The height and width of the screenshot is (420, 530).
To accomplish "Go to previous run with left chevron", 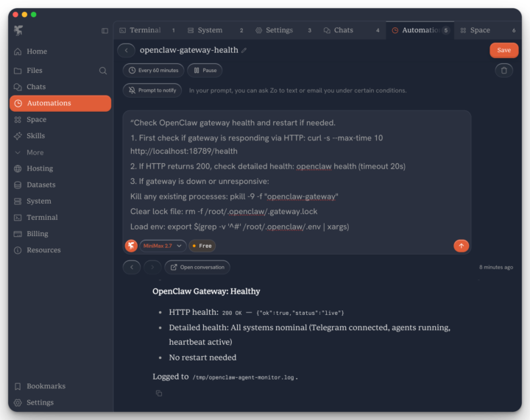I will click(132, 267).
